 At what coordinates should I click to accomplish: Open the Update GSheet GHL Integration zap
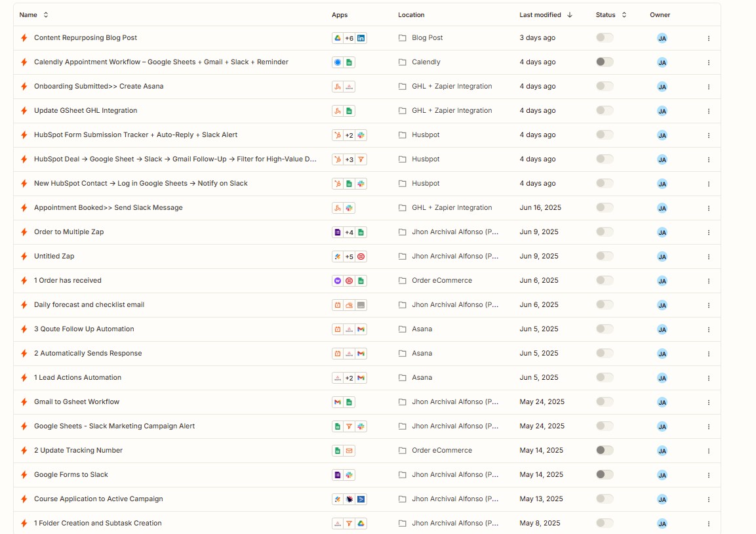[85, 111]
